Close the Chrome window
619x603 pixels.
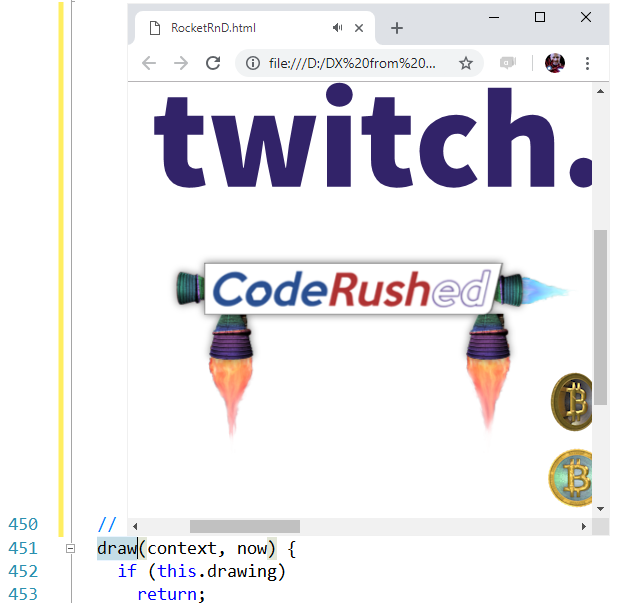[586, 17]
